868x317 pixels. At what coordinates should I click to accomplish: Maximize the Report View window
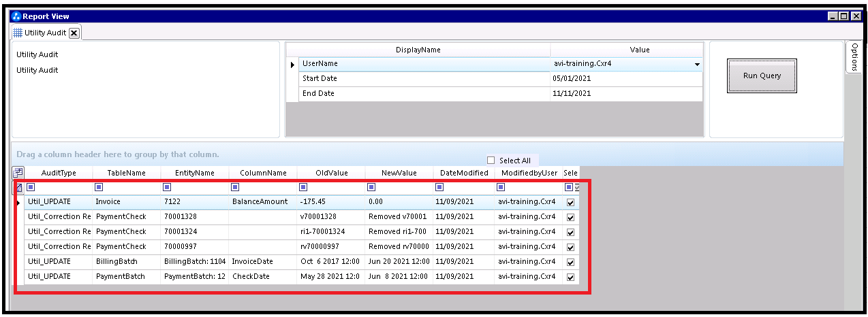pyautogui.click(x=845, y=16)
